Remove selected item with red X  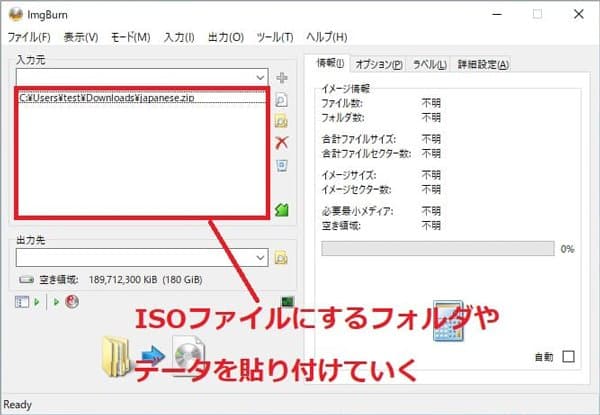pyautogui.click(x=282, y=143)
